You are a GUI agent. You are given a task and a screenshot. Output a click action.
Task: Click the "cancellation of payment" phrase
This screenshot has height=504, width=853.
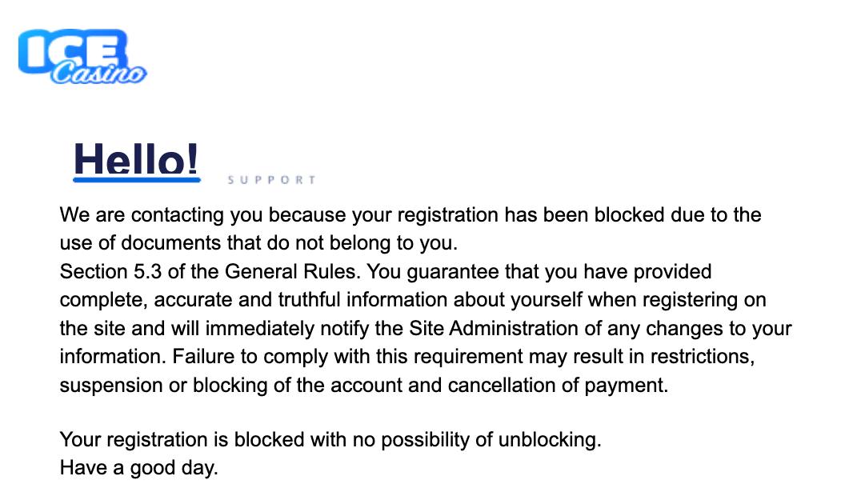[557, 386]
